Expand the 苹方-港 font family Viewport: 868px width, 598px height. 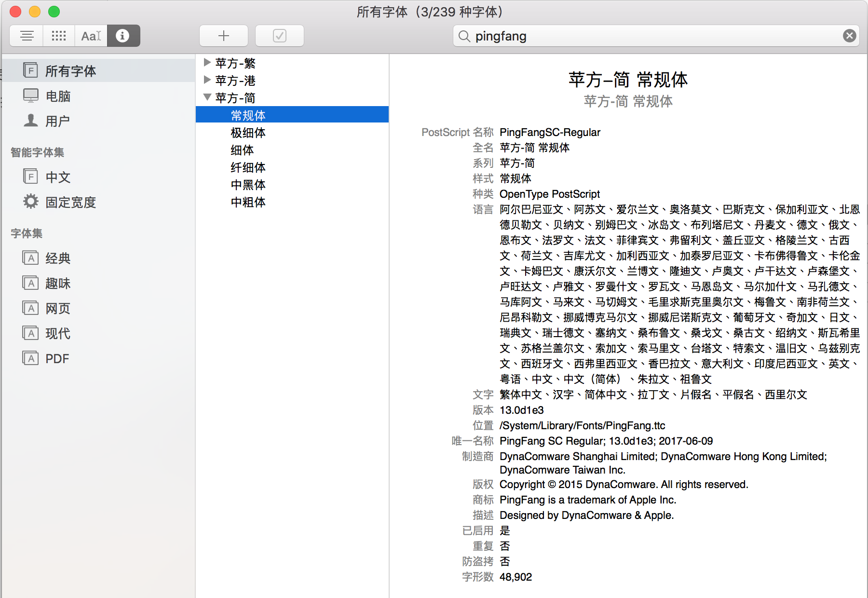tap(207, 80)
